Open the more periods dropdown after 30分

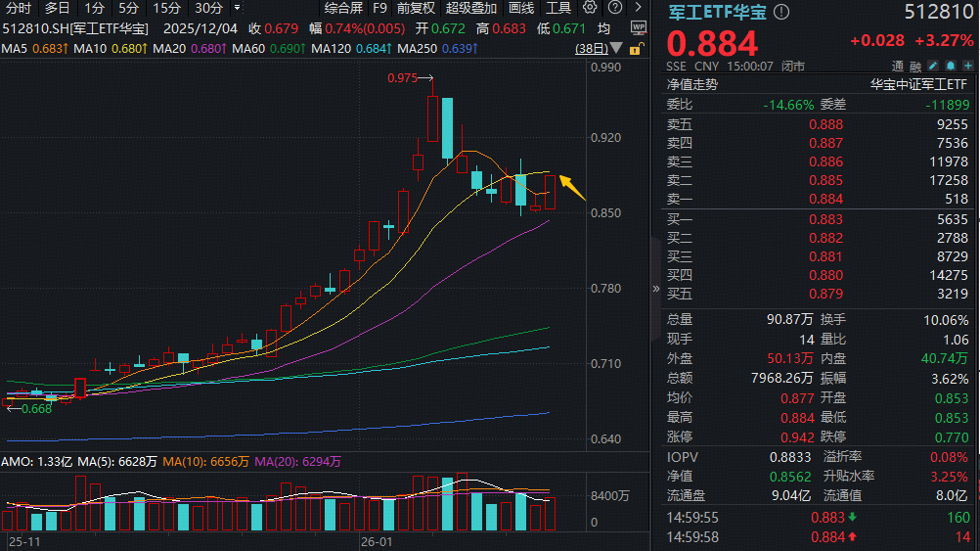[x=238, y=8]
